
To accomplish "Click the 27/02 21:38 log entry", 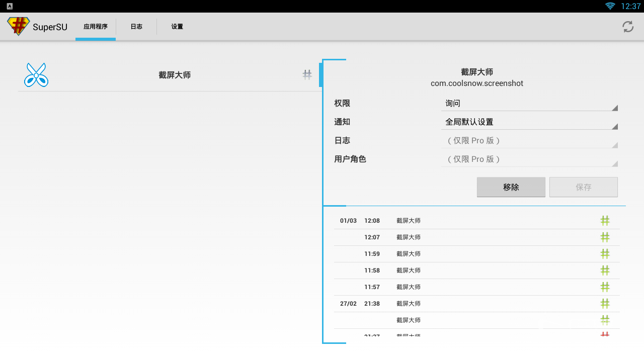I will (477, 303).
